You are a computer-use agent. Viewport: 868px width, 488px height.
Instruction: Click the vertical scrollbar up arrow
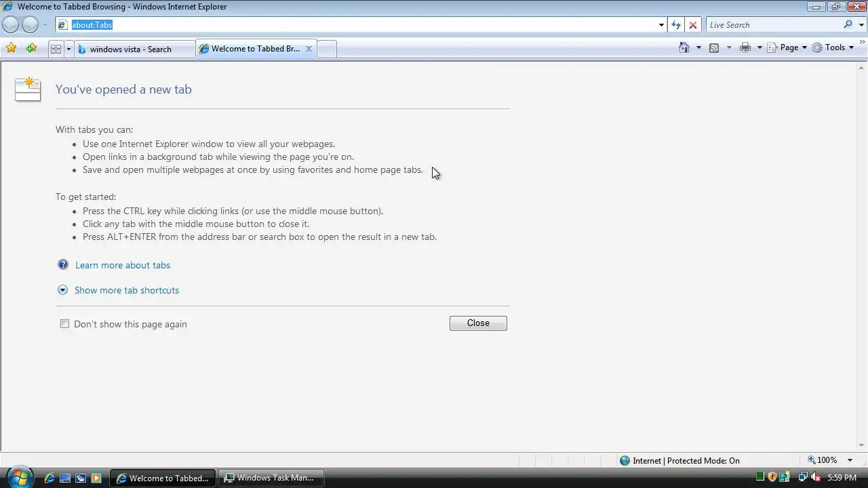pos(863,67)
